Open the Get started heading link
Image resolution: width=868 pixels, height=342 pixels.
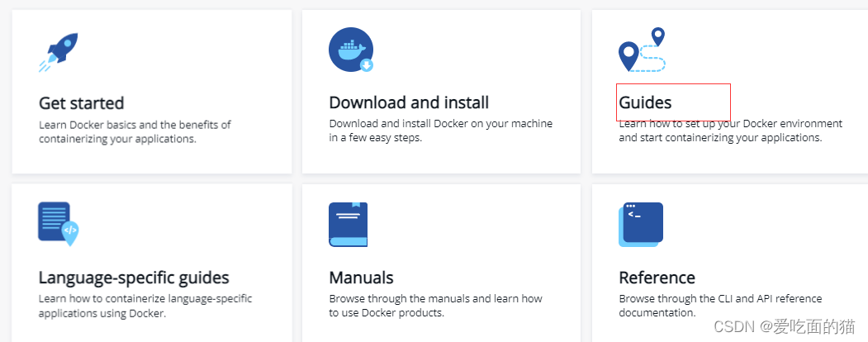(x=82, y=103)
